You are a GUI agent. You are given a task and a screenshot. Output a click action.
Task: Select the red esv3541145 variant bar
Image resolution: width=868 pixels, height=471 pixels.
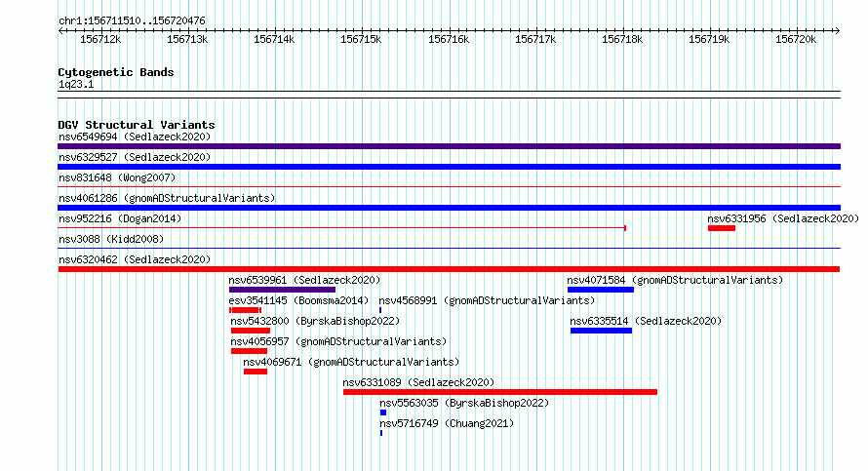245,310
